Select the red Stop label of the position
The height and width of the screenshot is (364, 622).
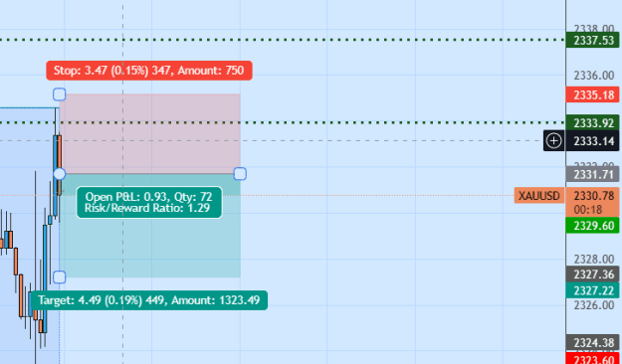[149, 71]
